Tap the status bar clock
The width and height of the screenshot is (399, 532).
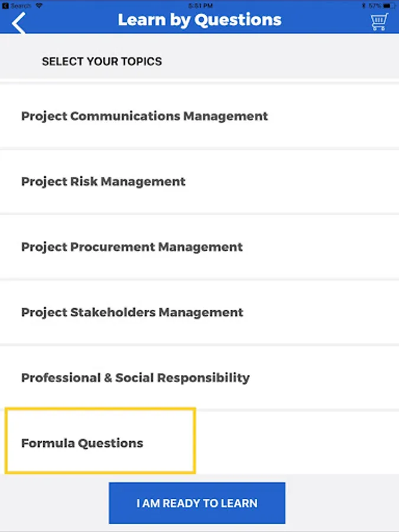coord(199,5)
